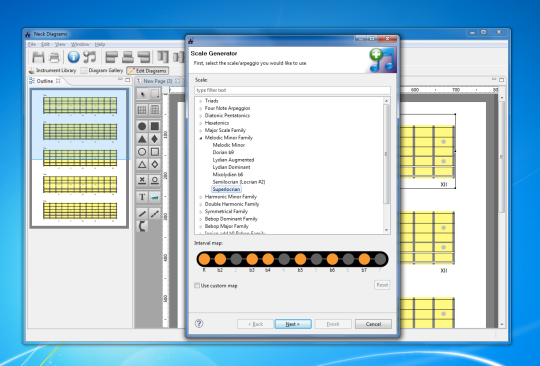Select the plain line tool
Viewport: 540px width, 366px height.
pyautogui.click(x=142, y=213)
